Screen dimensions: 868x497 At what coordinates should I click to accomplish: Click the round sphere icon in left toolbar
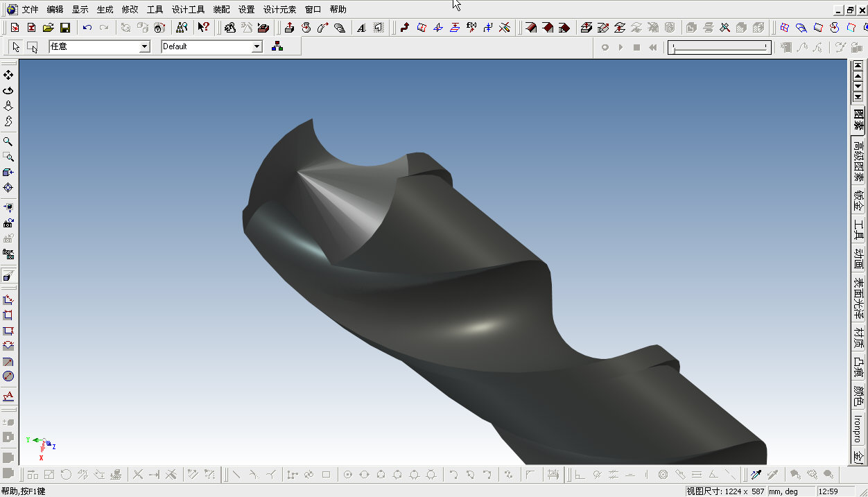pos(8,376)
